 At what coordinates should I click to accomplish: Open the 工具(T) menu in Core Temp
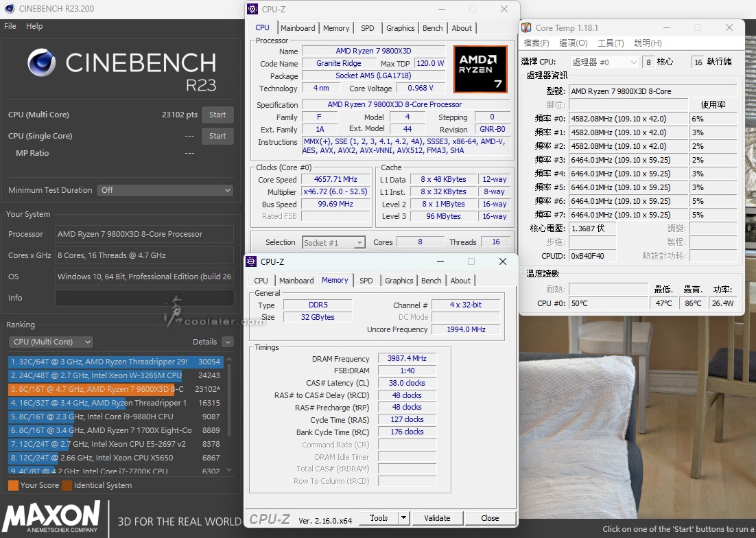[x=611, y=43]
